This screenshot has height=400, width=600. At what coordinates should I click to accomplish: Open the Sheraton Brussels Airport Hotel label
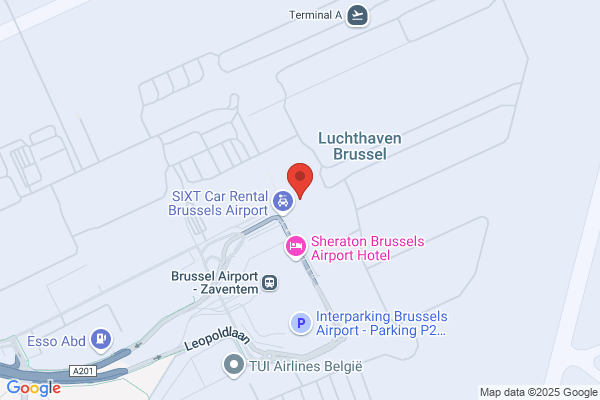tap(367, 248)
